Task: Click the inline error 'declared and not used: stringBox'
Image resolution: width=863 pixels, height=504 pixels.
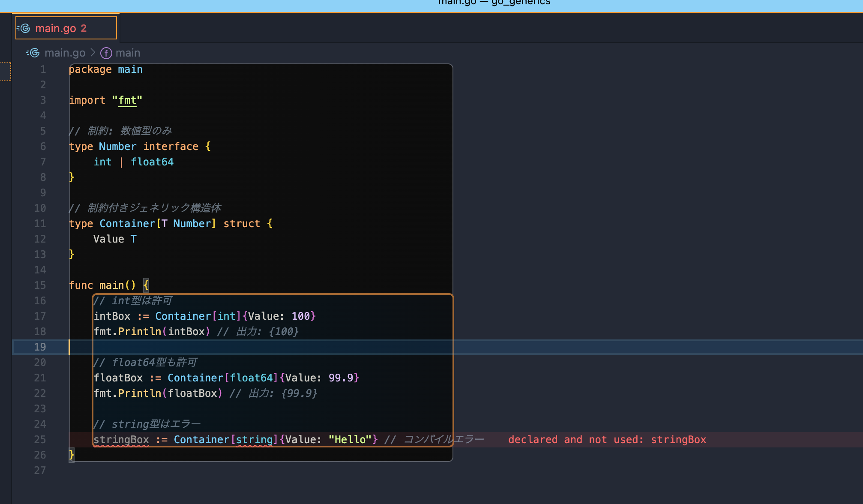Action: pyautogui.click(x=607, y=440)
